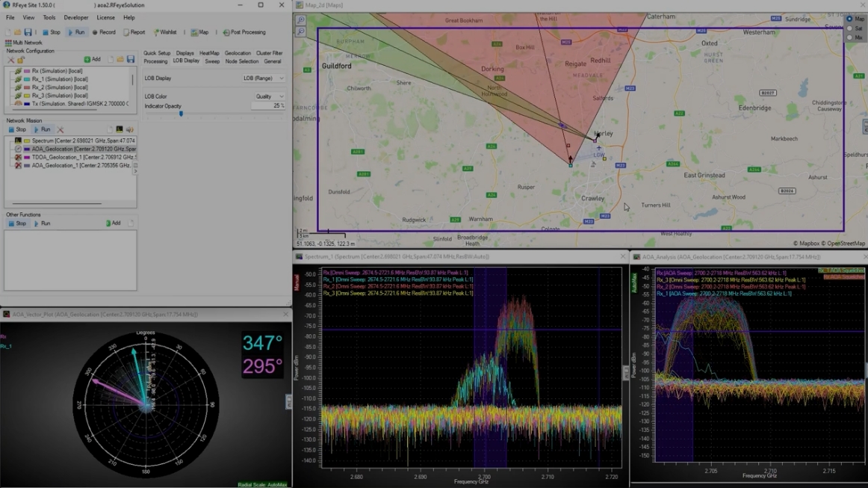Viewport: 868px width, 488px height.
Task: Switch to the Sweep tab
Action: click(212, 61)
